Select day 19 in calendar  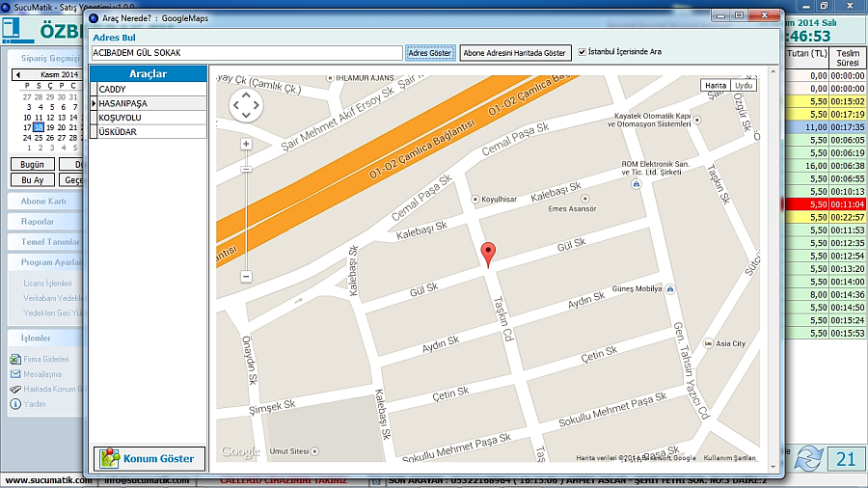point(50,127)
